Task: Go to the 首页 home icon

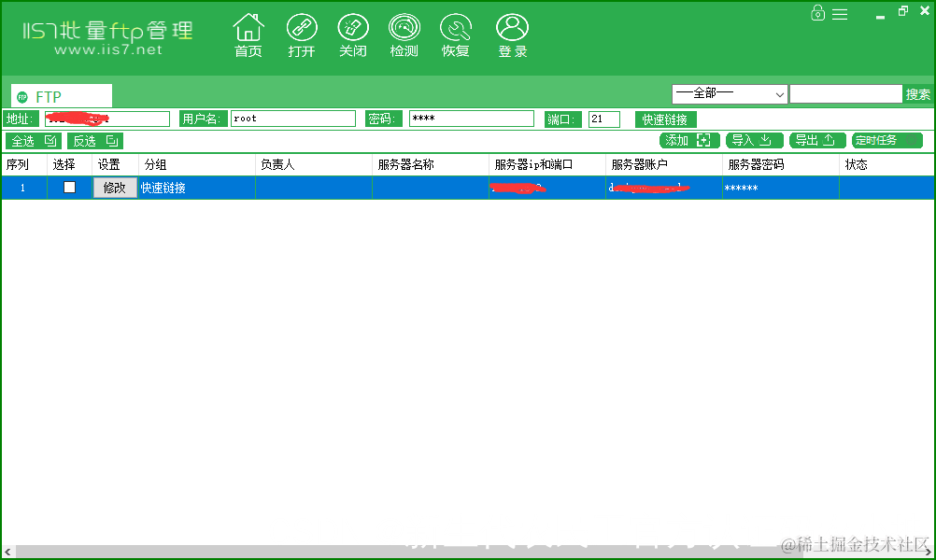Action: coord(248,35)
